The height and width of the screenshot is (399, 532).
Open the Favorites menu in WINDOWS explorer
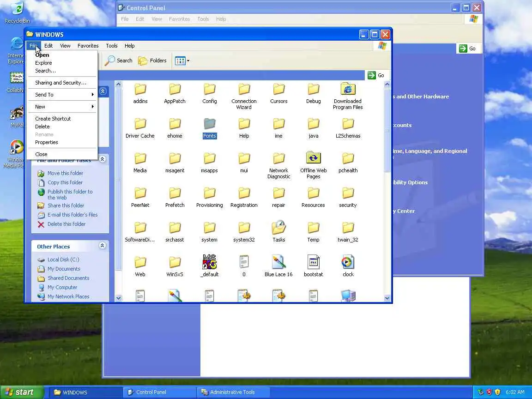coord(88,46)
